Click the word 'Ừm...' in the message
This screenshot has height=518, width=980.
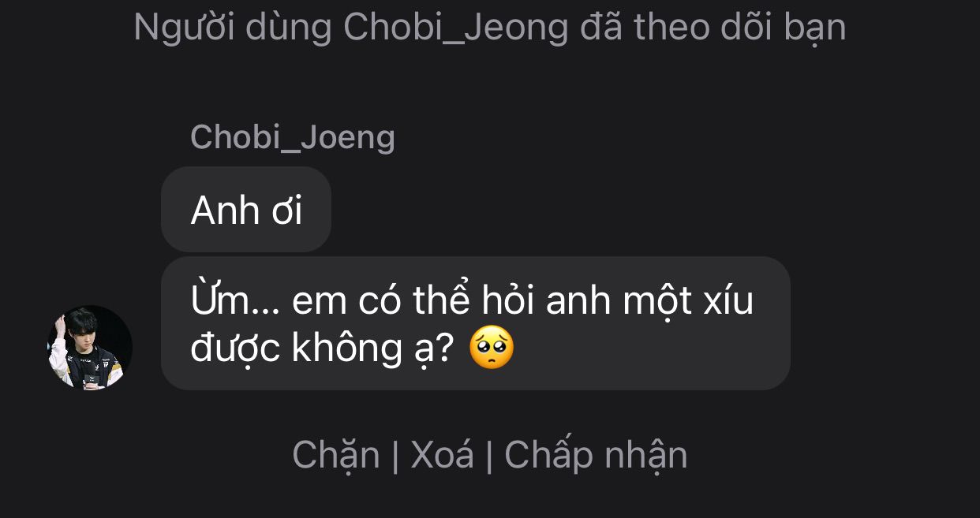pos(235,300)
